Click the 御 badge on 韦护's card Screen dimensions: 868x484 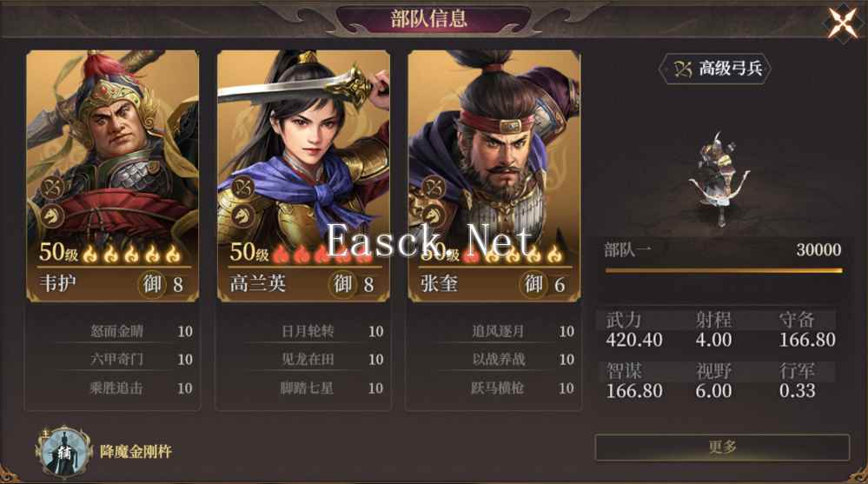152,284
